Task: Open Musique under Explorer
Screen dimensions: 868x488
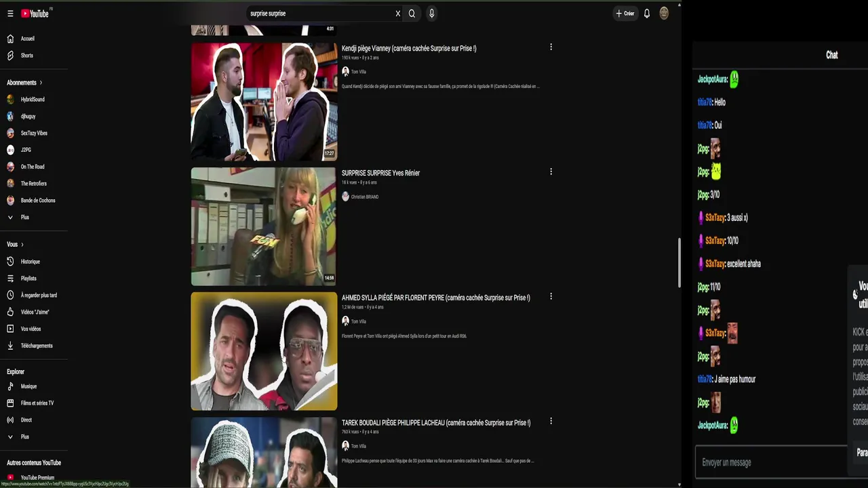Action: 28,386
